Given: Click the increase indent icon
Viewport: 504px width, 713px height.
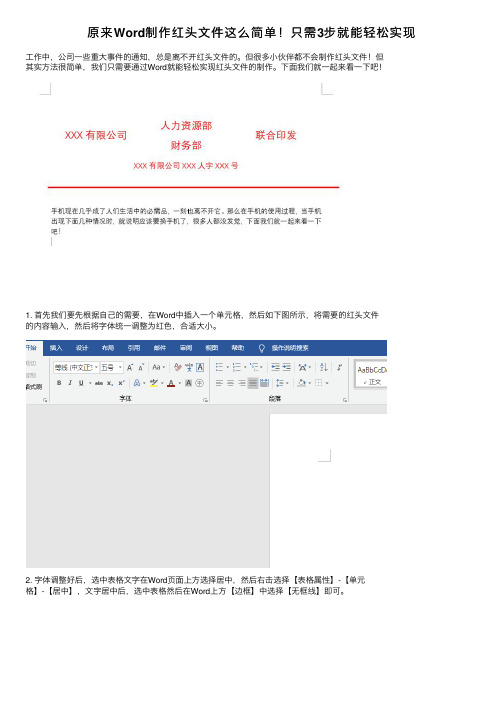Looking at the screenshot, I should tap(287, 367).
